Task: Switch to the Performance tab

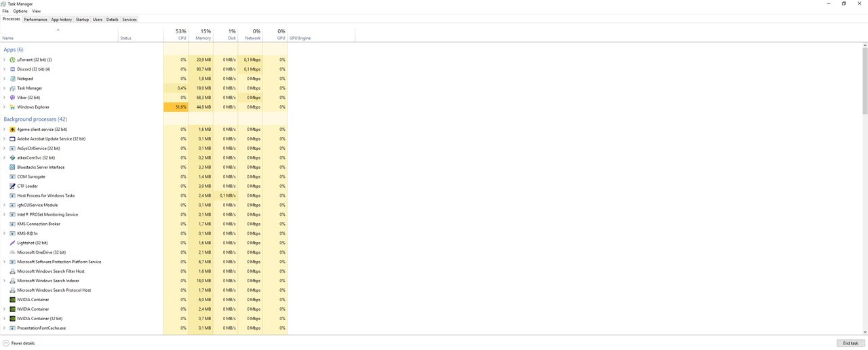Action: [36, 20]
